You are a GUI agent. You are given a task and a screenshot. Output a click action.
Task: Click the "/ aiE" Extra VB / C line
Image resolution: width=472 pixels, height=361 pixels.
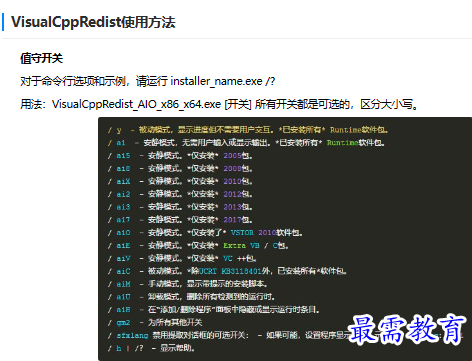[198, 246]
